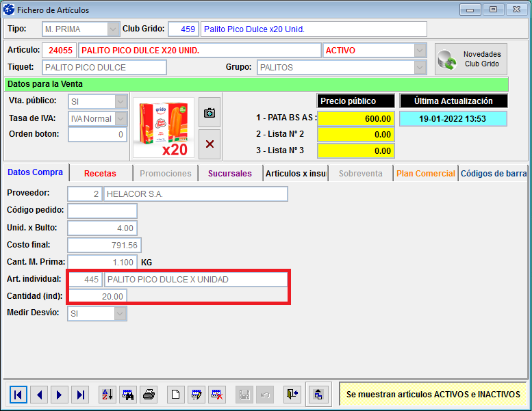This screenshot has width=532, height=411.
Task: Switch to the Recetas tab
Action: tap(100, 174)
